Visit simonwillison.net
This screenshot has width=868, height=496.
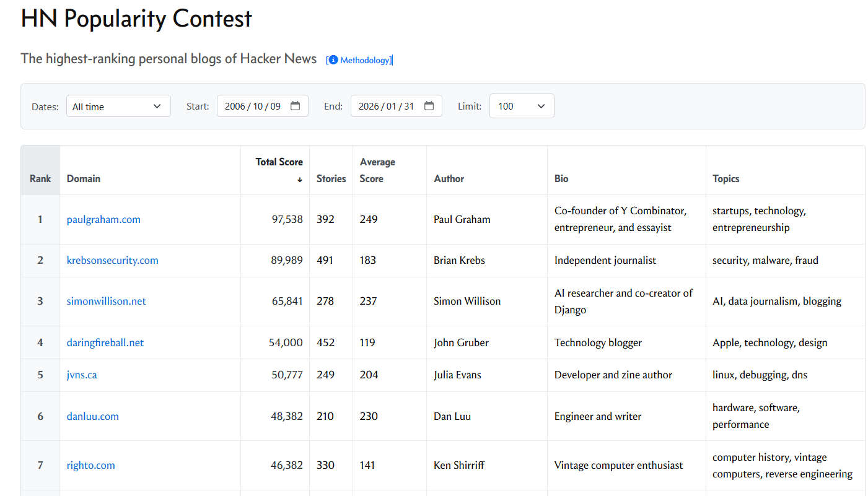click(107, 301)
